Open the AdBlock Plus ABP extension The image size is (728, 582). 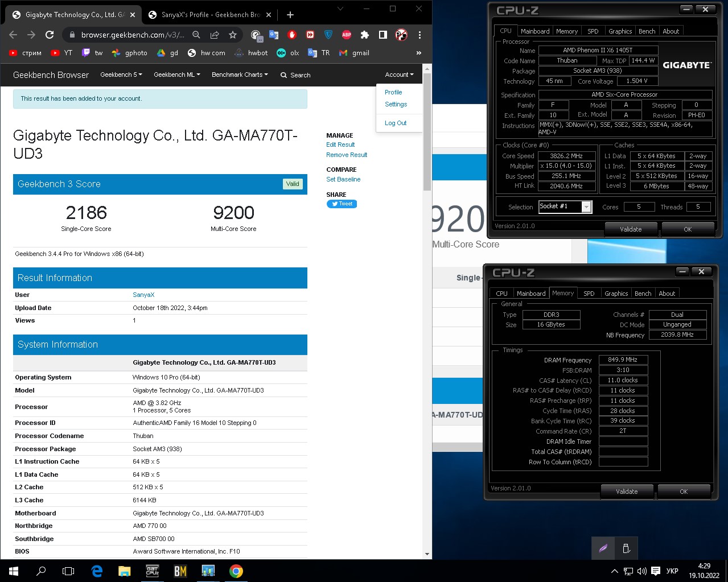coord(347,35)
